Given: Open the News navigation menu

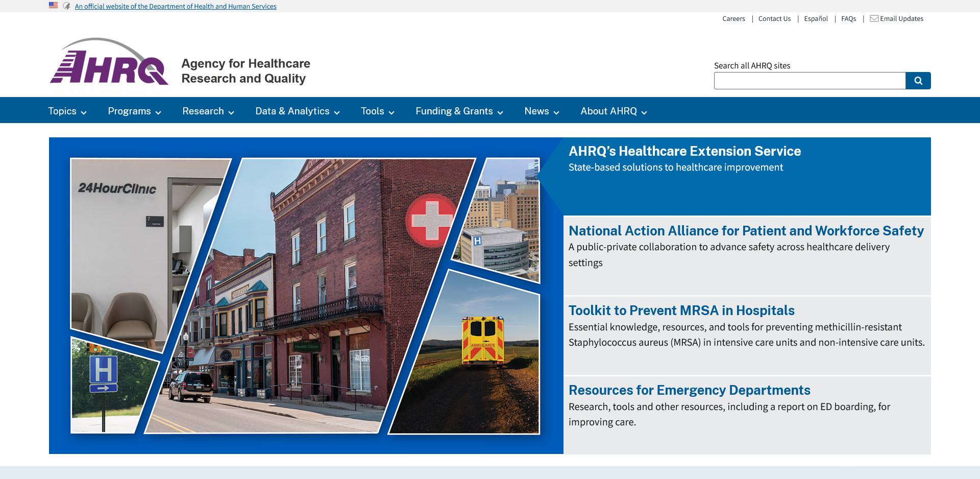Looking at the screenshot, I should [542, 111].
